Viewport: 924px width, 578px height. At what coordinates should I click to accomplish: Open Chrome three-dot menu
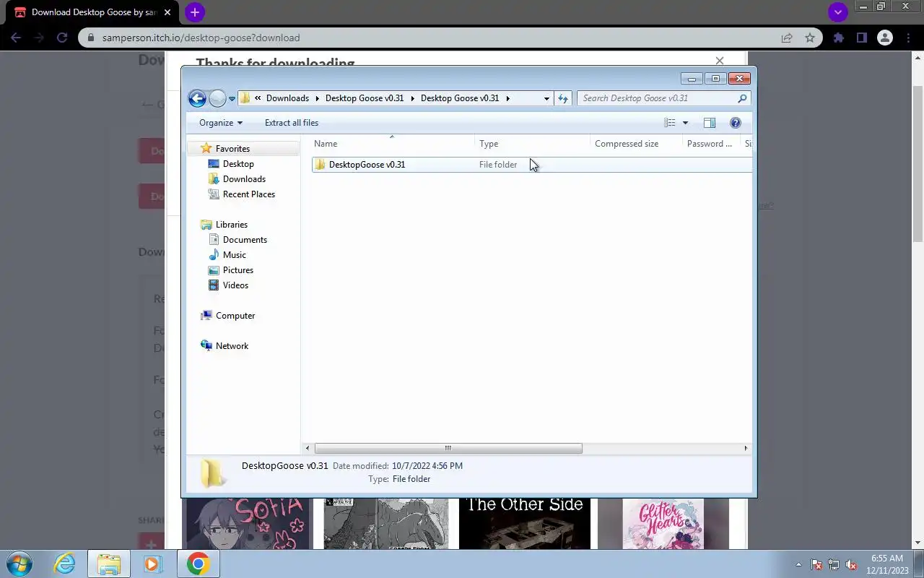click(x=907, y=38)
